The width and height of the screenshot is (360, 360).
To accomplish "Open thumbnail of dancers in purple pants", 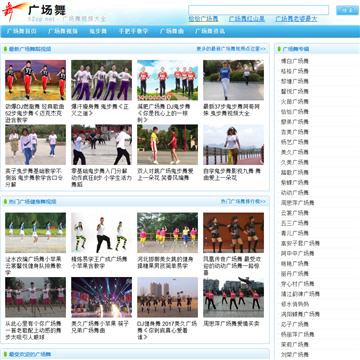I will click(x=101, y=80).
